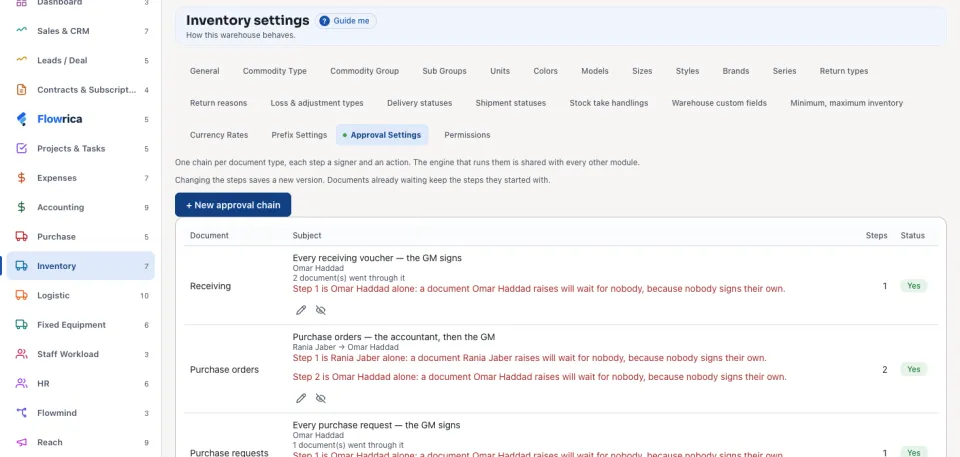Open the Permissions tab
This screenshot has width=960, height=457.
coord(467,135)
